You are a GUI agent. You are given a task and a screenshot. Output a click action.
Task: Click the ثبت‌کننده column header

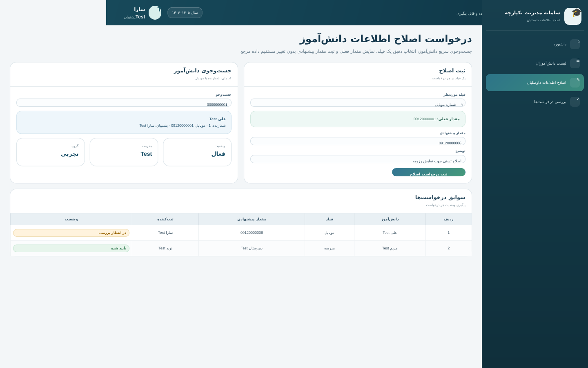coord(165,219)
